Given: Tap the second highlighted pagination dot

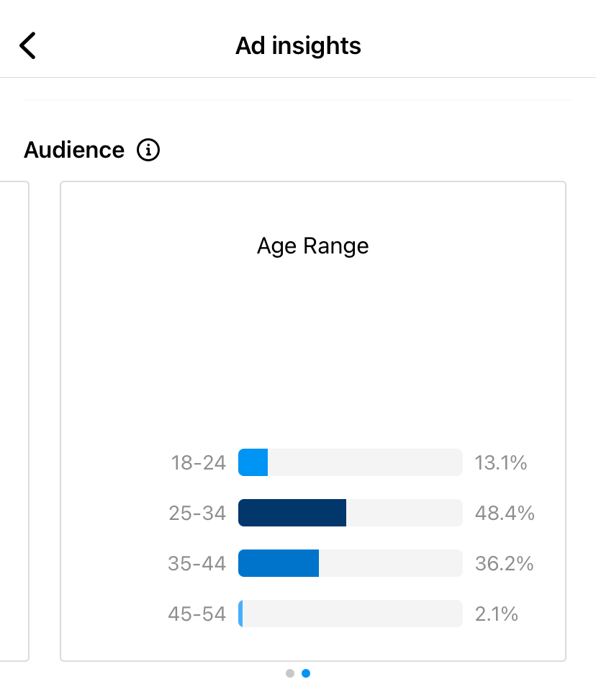Looking at the screenshot, I should coord(305,673).
